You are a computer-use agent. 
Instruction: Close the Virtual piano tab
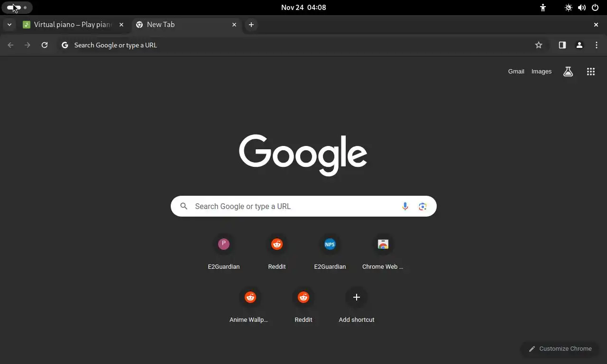click(x=121, y=25)
